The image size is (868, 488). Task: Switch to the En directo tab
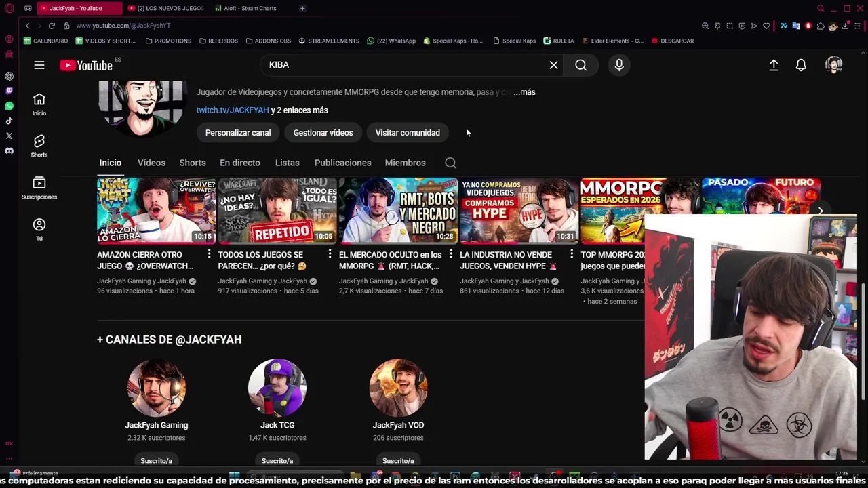point(240,163)
